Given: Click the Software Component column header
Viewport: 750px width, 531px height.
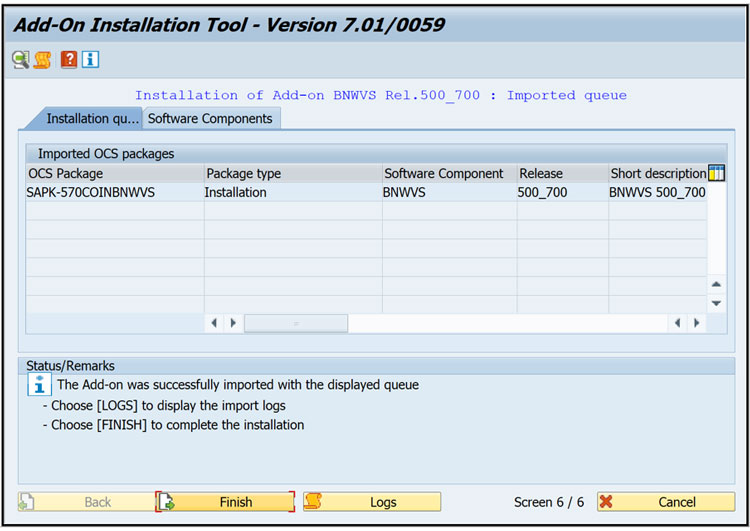Looking at the screenshot, I should [450, 173].
